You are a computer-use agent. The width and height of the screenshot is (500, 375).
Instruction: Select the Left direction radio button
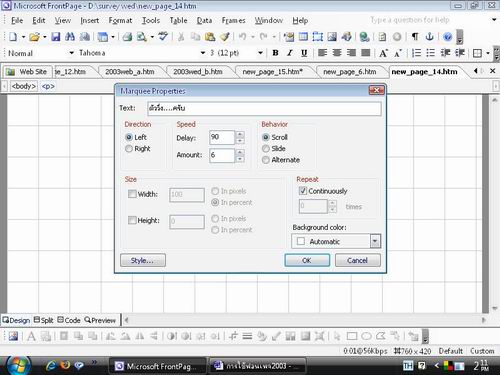[129, 137]
